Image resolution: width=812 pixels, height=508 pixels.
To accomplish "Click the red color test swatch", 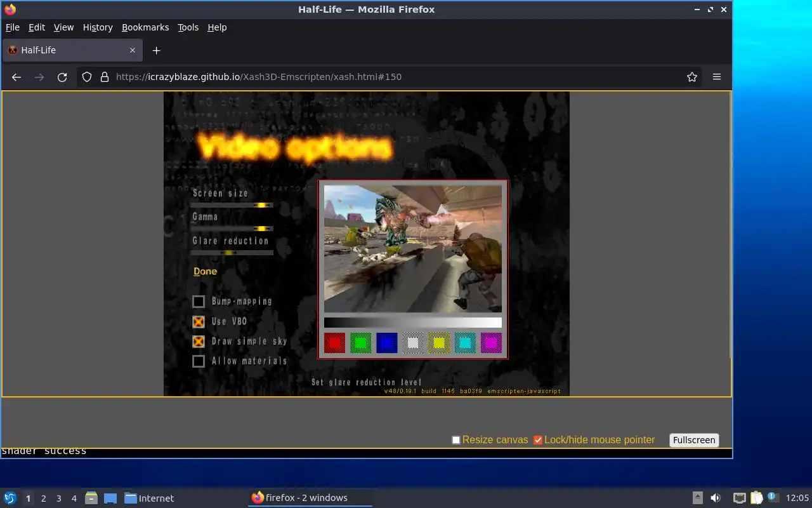I will 334,343.
